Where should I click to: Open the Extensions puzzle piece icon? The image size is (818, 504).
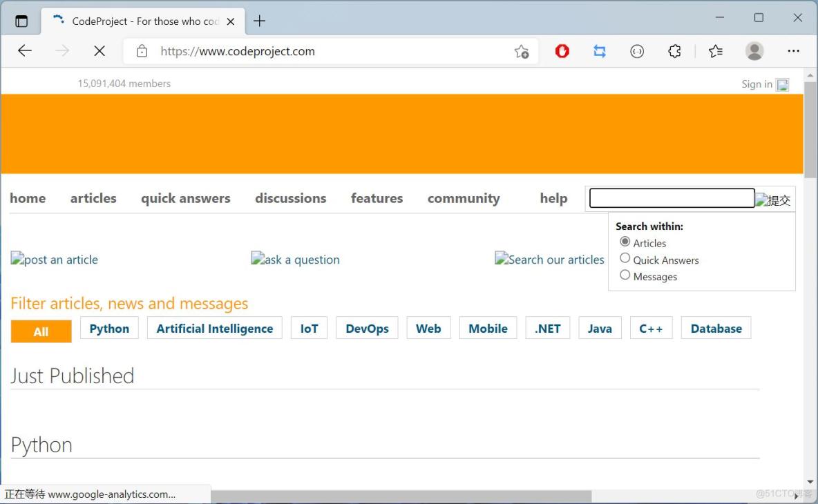(674, 51)
